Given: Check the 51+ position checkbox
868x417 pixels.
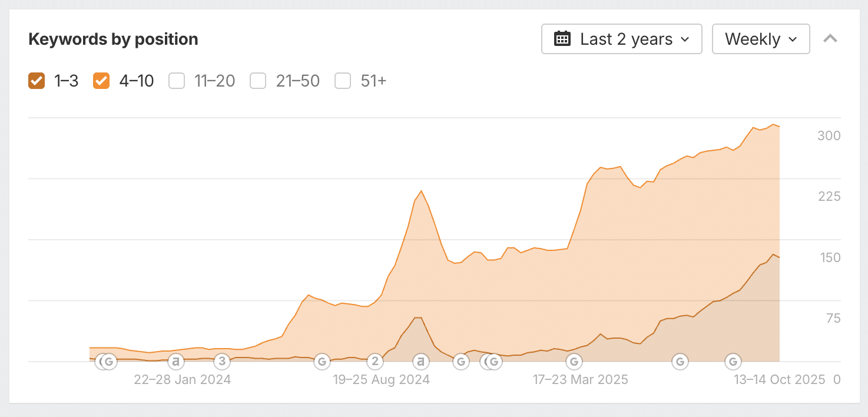Looking at the screenshot, I should coord(343,81).
